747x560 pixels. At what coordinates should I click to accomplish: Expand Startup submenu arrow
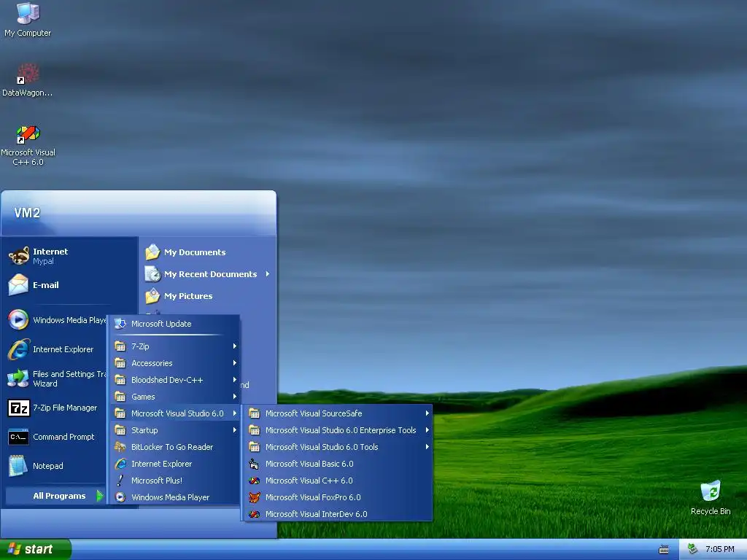tap(234, 430)
